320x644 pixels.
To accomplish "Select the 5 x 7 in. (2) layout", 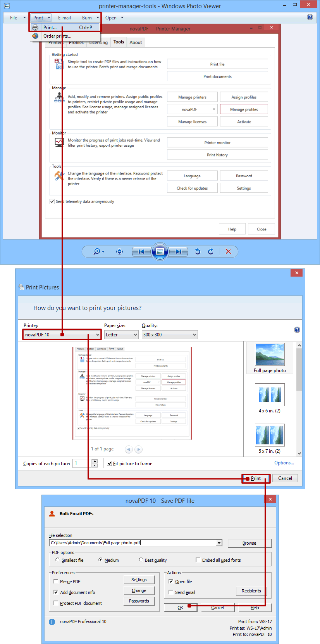I will pyautogui.click(x=270, y=438).
